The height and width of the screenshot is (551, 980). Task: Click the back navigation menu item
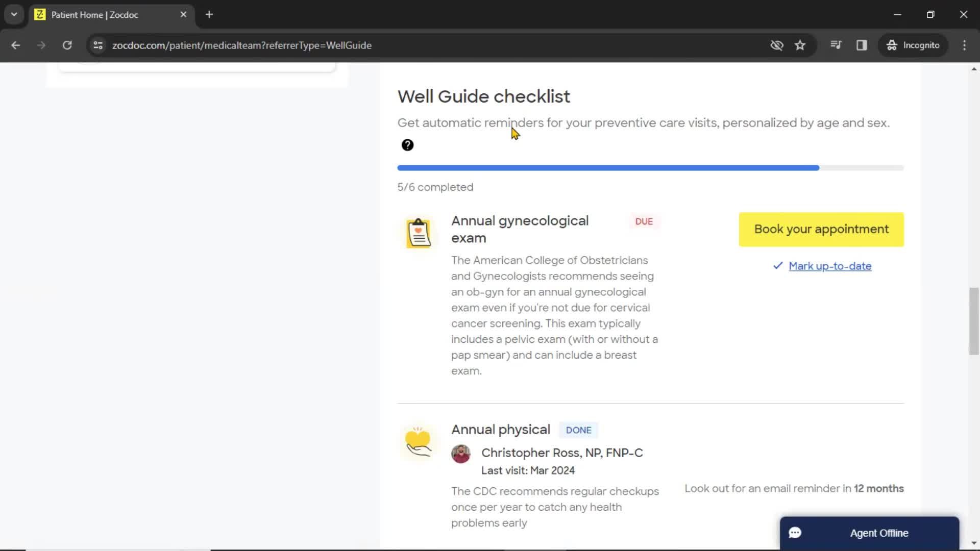coord(15,45)
